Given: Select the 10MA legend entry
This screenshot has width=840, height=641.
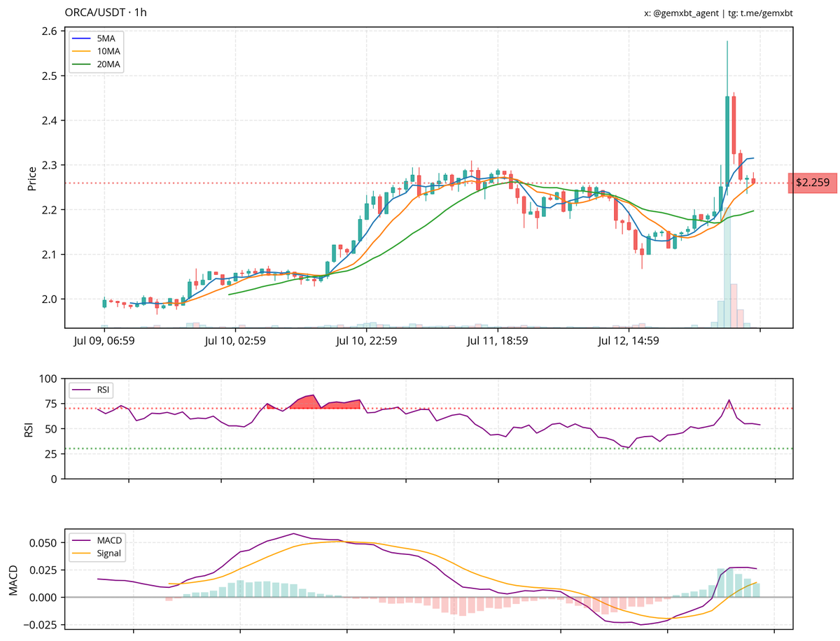Looking at the screenshot, I should (96, 50).
